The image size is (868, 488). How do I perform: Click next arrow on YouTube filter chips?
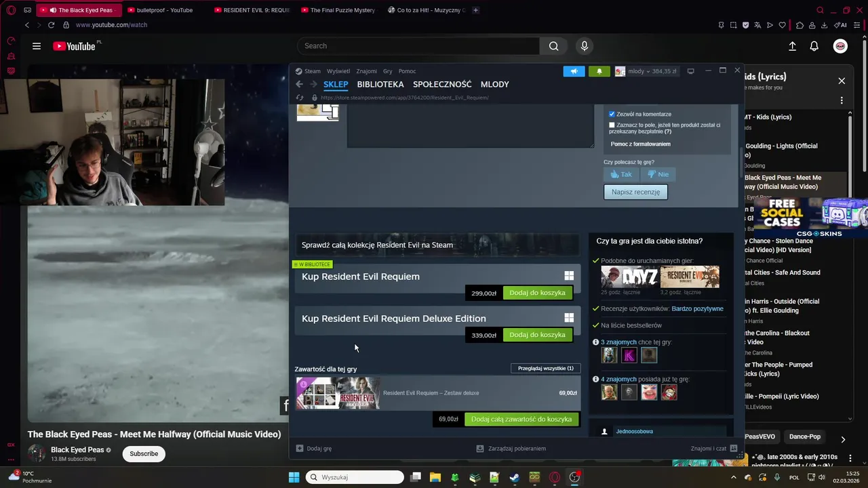pyautogui.click(x=843, y=440)
